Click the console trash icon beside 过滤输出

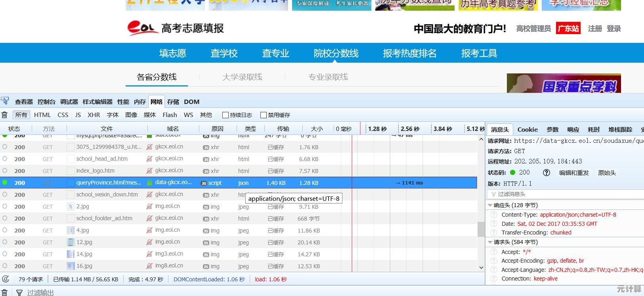tap(5, 292)
